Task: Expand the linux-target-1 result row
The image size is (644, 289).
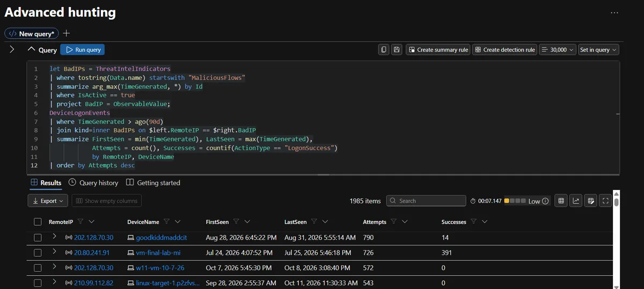Action: [54, 281]
